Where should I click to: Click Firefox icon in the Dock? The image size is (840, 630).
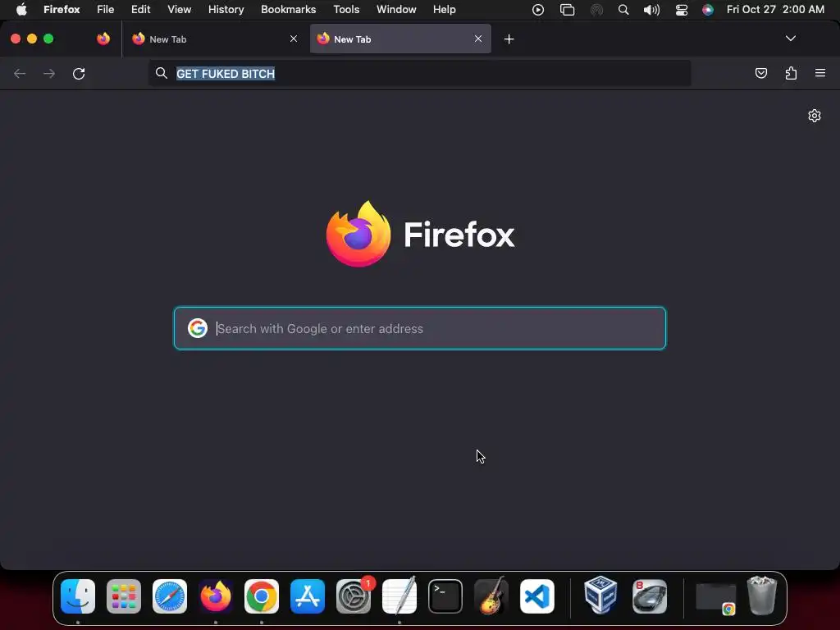tap(216, 596)
